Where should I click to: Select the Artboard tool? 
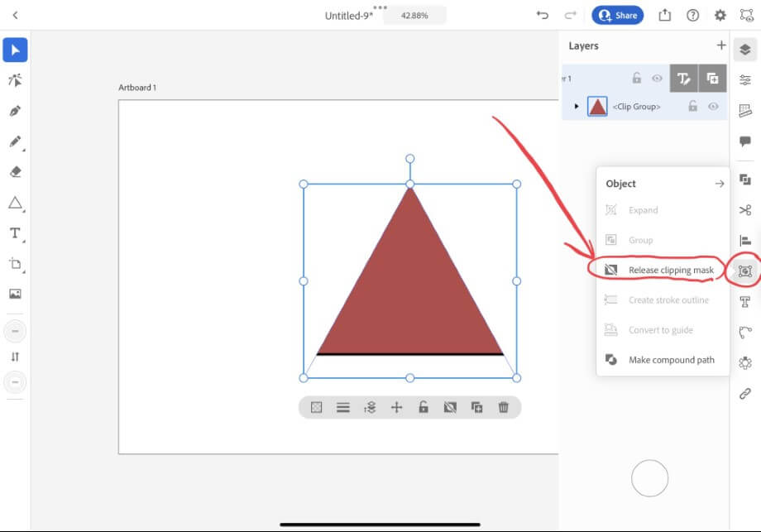(15, 264)
